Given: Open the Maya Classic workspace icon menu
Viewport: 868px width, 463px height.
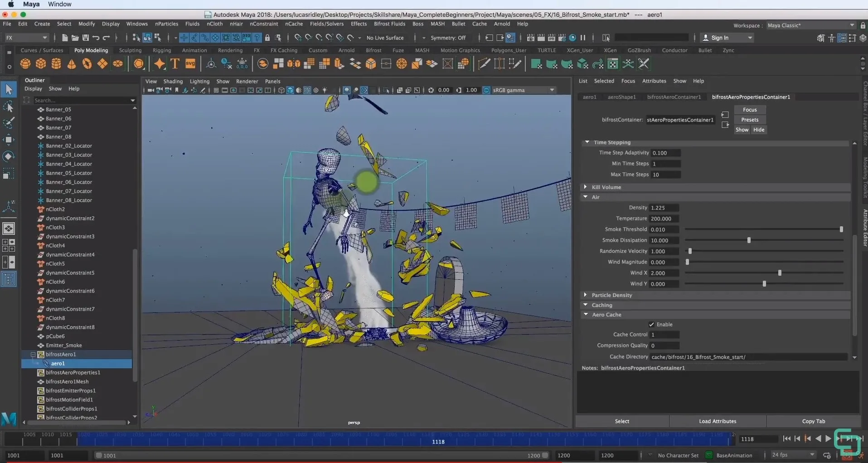Looking at the screenshot, I should tap(852, 25).
